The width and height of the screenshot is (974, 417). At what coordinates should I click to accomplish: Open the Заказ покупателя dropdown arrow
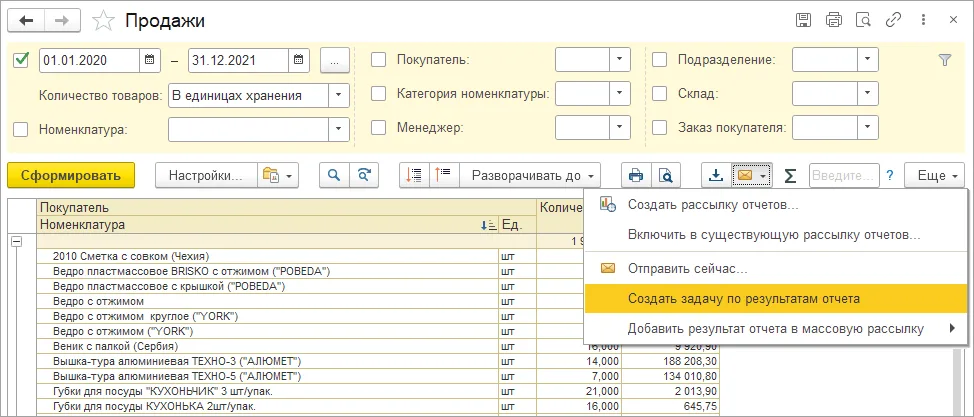868,128
